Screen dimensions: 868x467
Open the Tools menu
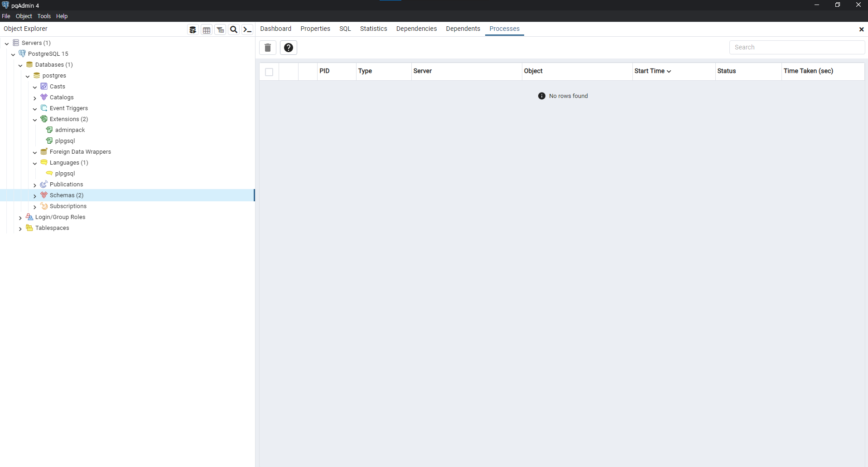tap(44, 16)
